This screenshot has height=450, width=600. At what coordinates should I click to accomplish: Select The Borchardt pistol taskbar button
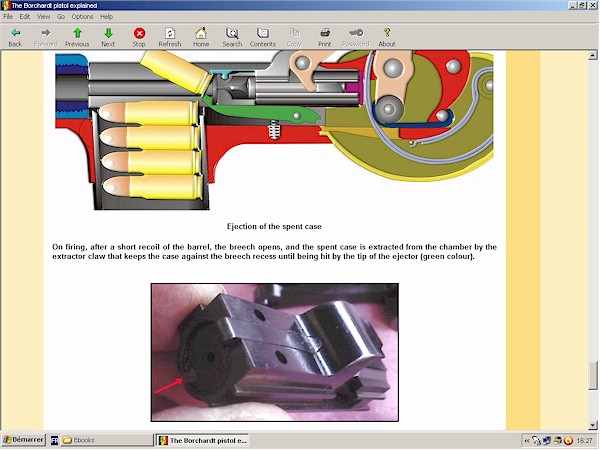click(203, 440)
